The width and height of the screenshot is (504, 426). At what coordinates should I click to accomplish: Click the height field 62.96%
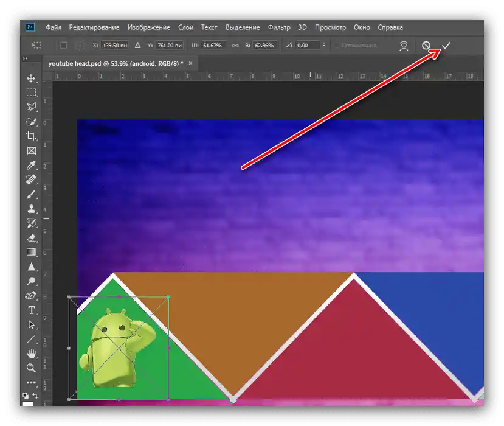click(265, 46)
